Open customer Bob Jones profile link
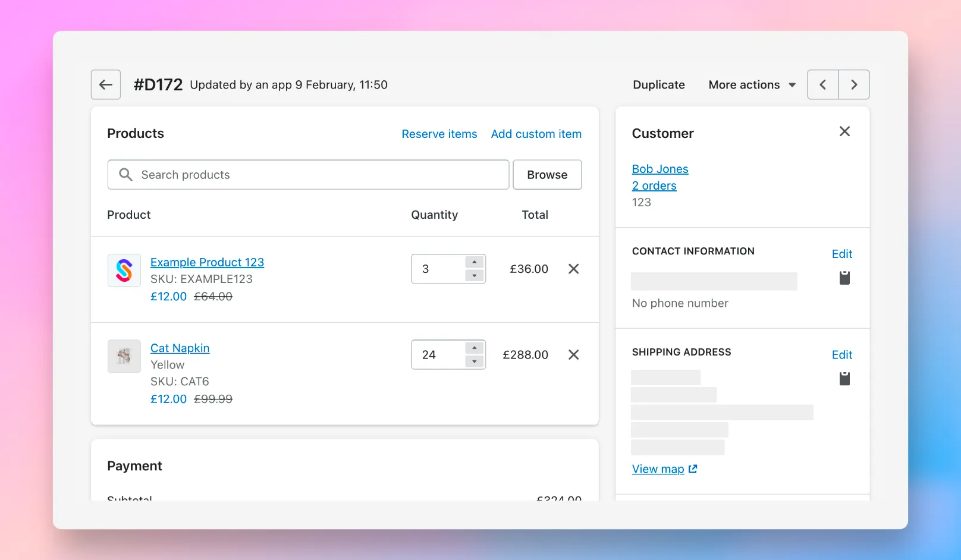961x560 pixels. point(659,169)
